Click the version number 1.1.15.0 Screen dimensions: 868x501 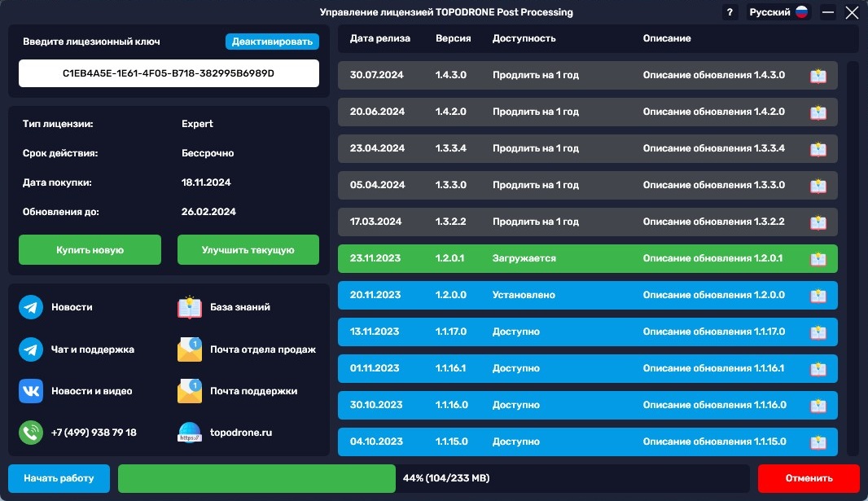pos(451,442)
